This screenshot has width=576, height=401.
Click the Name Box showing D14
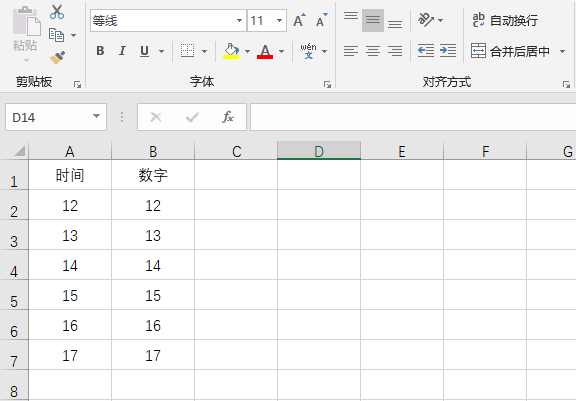(56, 117)
